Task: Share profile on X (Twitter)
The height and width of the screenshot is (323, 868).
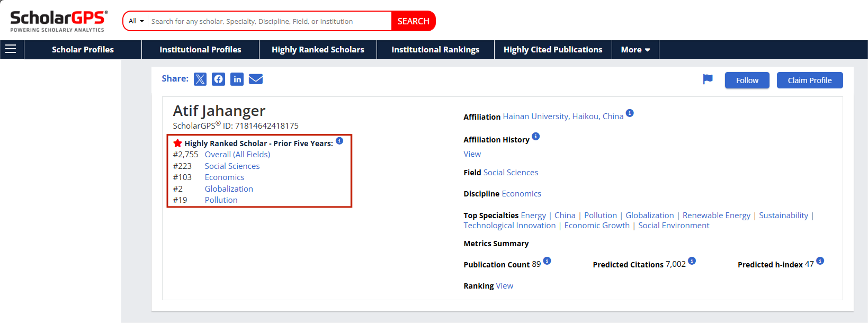Action: pos(200,79)
